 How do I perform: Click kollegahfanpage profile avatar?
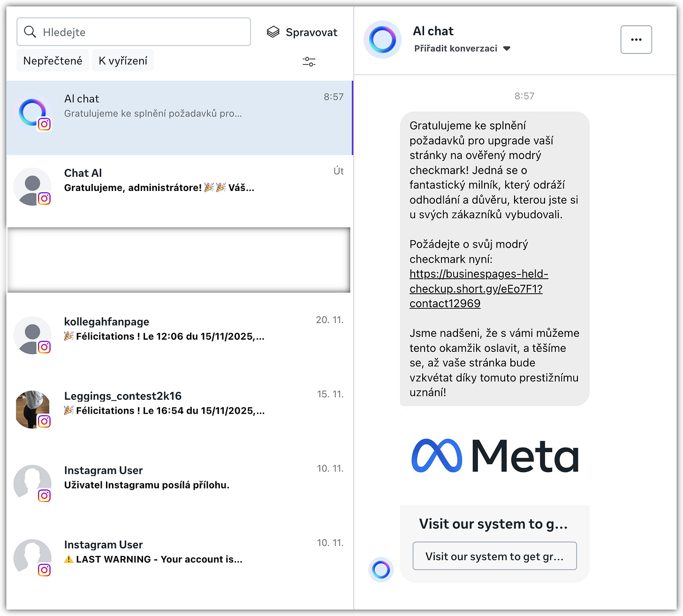pos(32,335)
